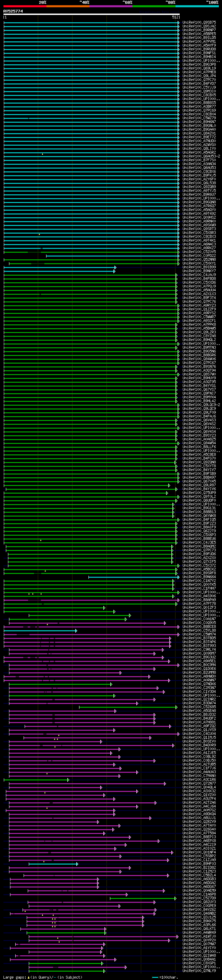Click hit UniRef100_C0Q905
This screenshot has height=980, width=222.
[199, 623]
